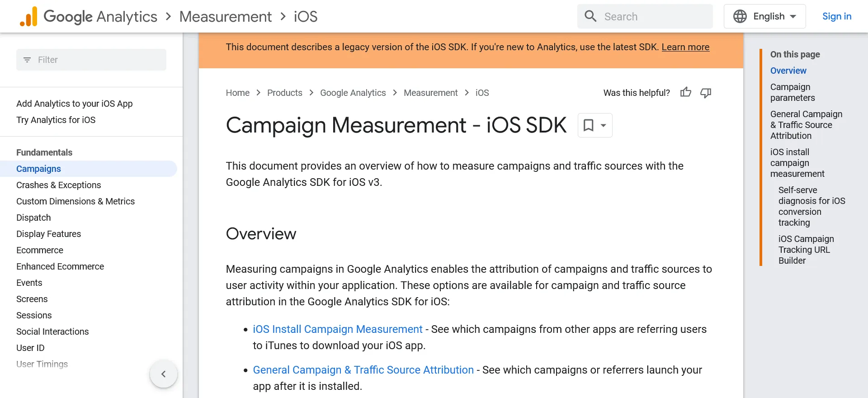Open the English language dropdown
The width and height of the screenshot is (868, 398).
(x=765, y=16)
